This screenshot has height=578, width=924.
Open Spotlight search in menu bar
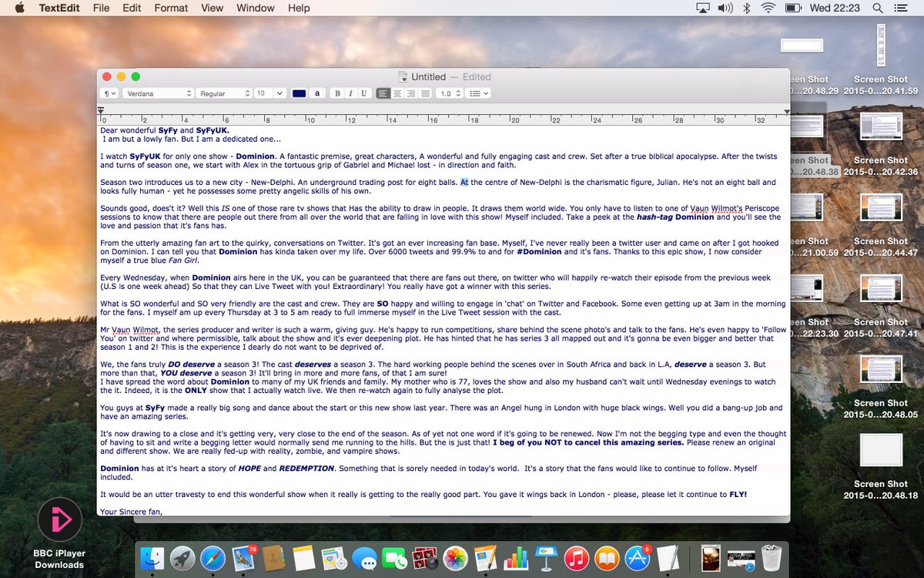(878, 8)
